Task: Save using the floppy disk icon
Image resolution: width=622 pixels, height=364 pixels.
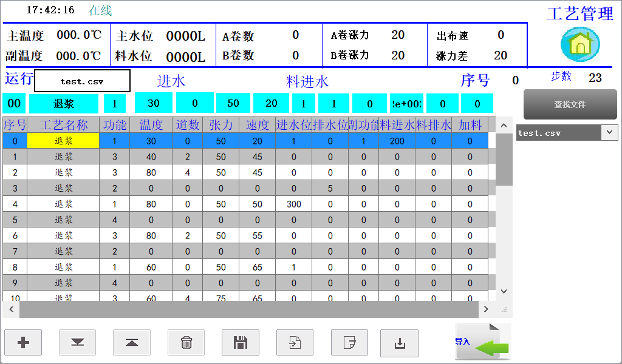Action: [x=241, y=343]
